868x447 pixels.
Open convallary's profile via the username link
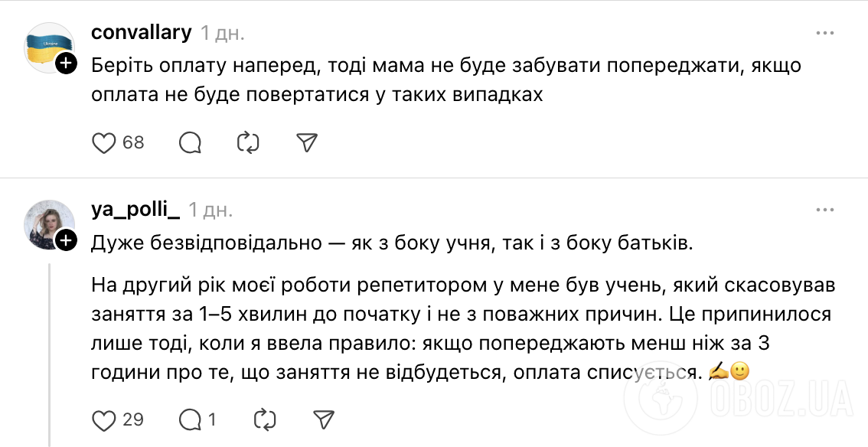[x=142, y=32]
